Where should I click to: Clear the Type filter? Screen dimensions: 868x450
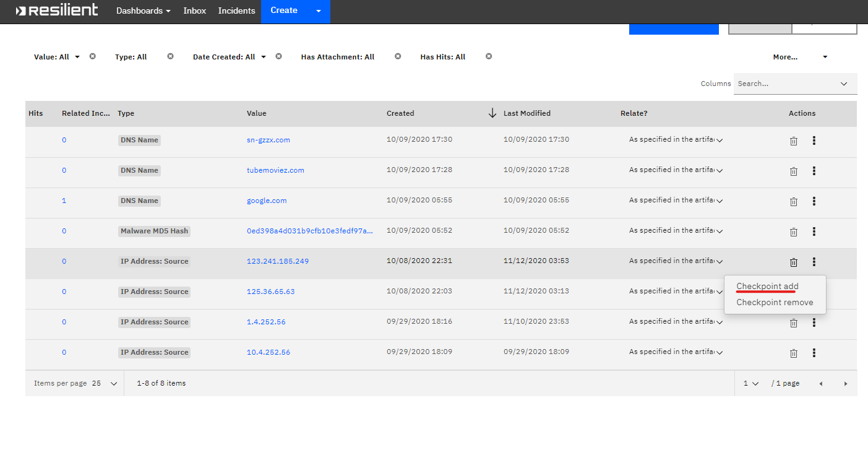(x=171, y=56)
